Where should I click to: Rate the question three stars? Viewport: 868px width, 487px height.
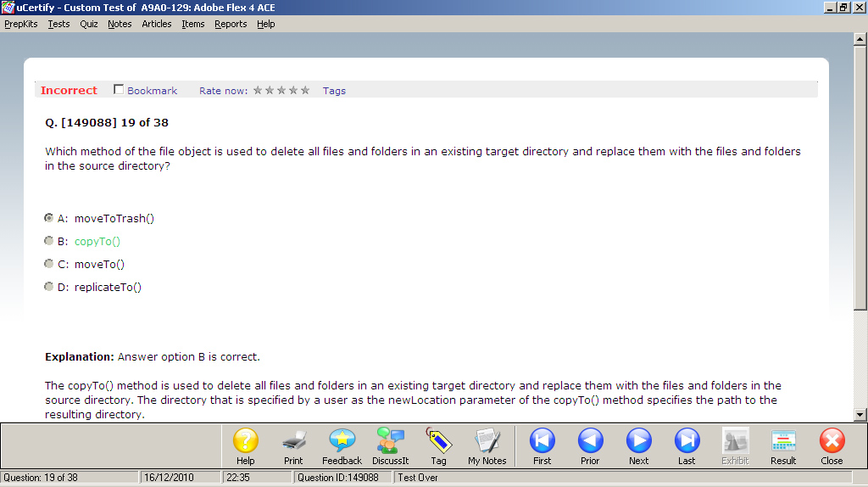pos(281,90)
